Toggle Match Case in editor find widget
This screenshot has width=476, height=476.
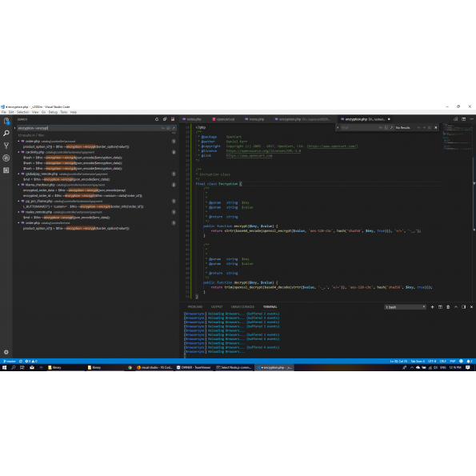pyautogui.click(x=381, y=127)
